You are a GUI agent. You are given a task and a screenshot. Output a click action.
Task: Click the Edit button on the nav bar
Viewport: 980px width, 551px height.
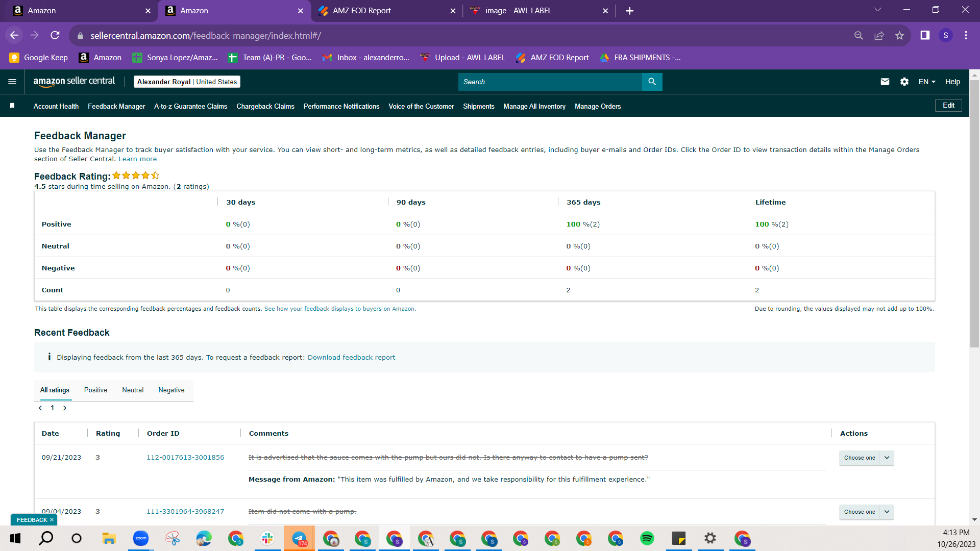(948, 106)
